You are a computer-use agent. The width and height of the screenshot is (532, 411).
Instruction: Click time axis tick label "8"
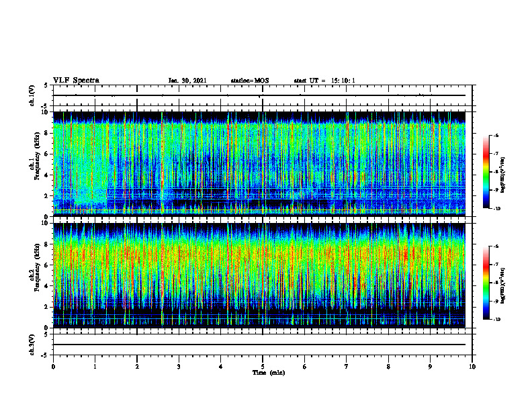point(388,367)
